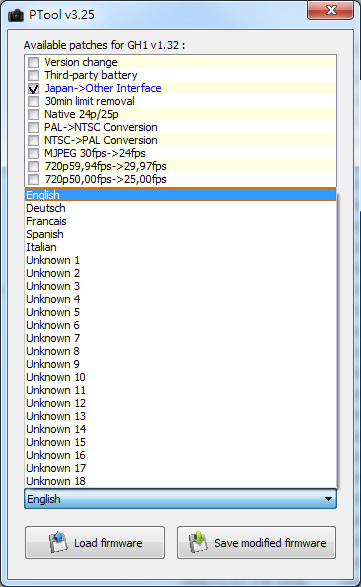361x587 pixels.
Task: Enable the Version change patch checkbox
Action: tap(33, 62)
